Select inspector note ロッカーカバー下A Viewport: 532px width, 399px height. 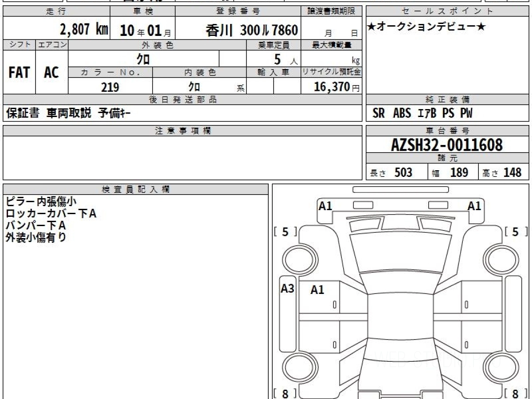(51, 214)
